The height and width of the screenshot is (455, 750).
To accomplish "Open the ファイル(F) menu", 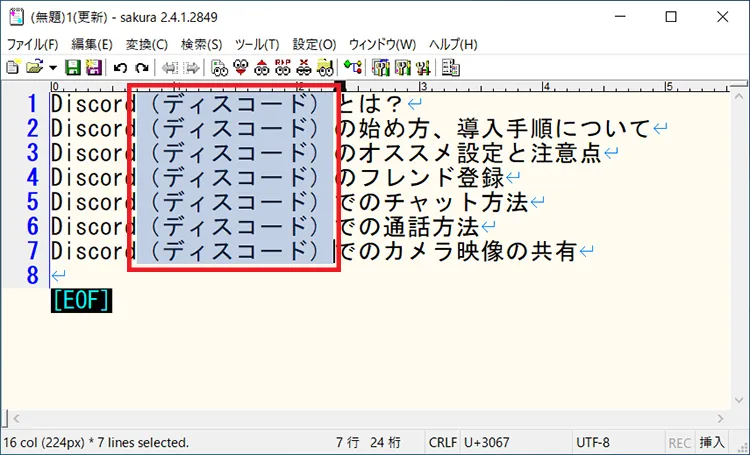I will point(33,44).
